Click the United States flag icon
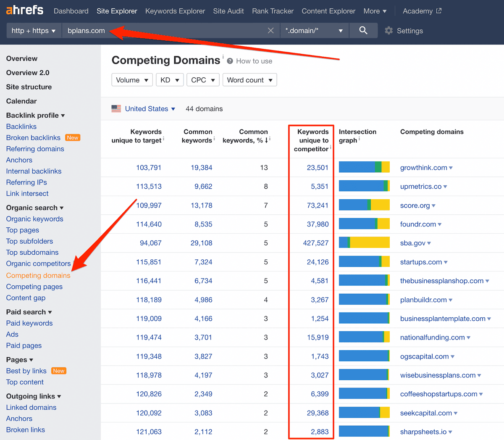The width and height of the screenshot is (504, 440). (x=116, y=108)
